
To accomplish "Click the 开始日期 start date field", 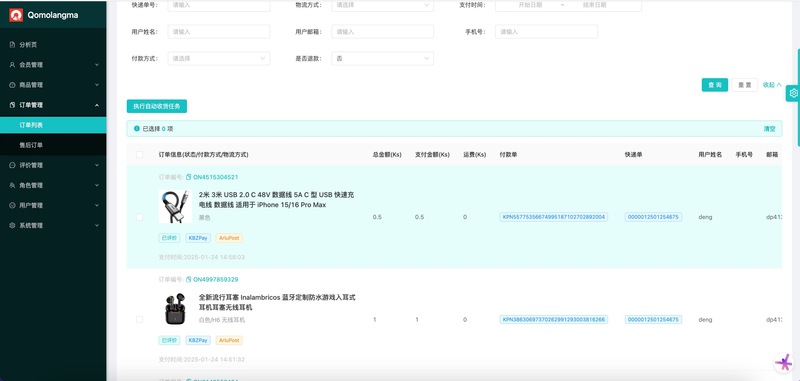I will tap(530, 5).
